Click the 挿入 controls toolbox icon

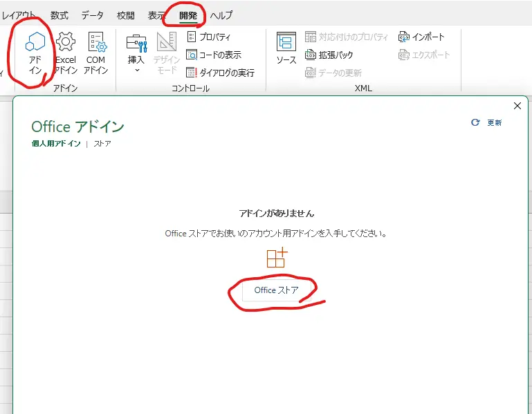[x=136, y=43]
